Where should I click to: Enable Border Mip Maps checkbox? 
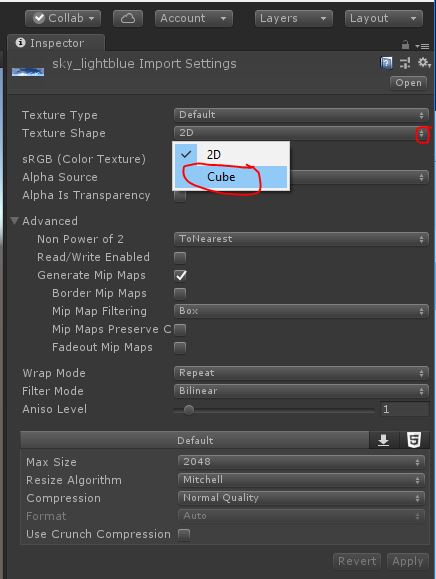coord(180,294)
